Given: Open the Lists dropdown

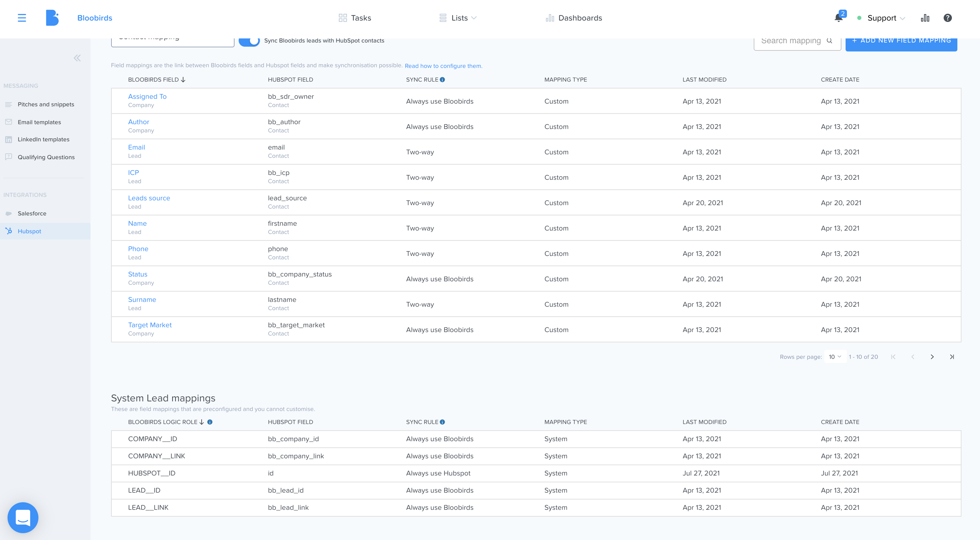Looking at the screenshot, I should pyautogui.click(x=458, y=18).
